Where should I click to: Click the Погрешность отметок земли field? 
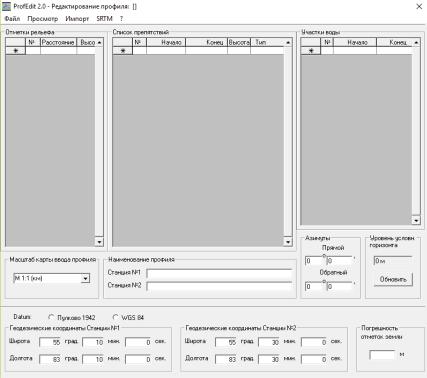point(382,354)
